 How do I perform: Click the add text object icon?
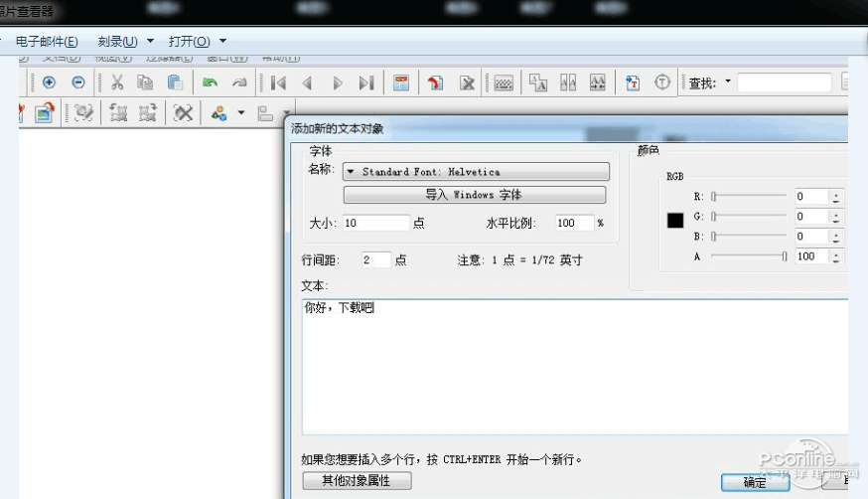click(x=633, y=83)
